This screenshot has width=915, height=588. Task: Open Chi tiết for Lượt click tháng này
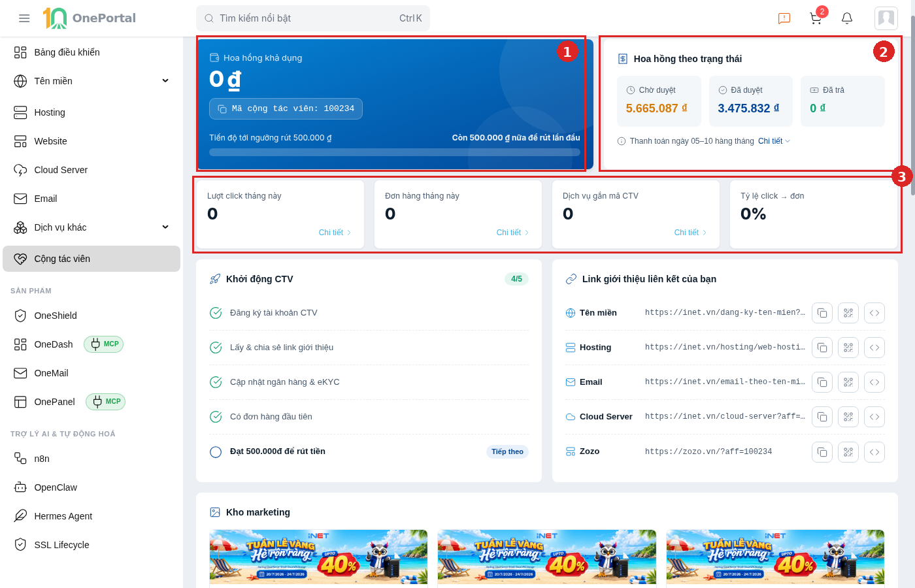click(335, 233)
